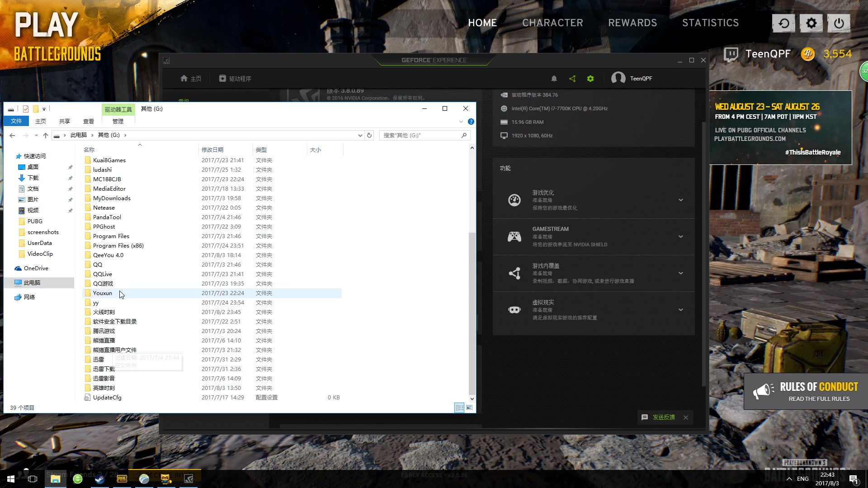Viewport: 868px width, 488px height.
Task: Click the NVIDIA settings gear icon
Action: [591, 79]
